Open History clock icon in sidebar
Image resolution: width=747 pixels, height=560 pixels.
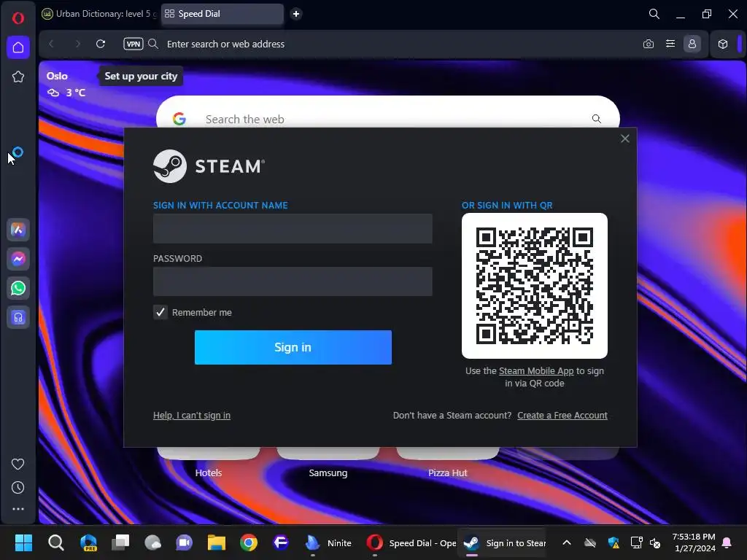point(18,487)
